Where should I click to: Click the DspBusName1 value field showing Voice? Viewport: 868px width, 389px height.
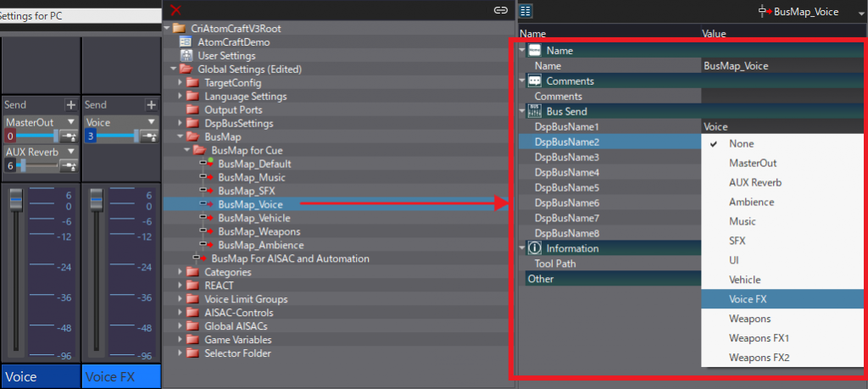[780, 126]
